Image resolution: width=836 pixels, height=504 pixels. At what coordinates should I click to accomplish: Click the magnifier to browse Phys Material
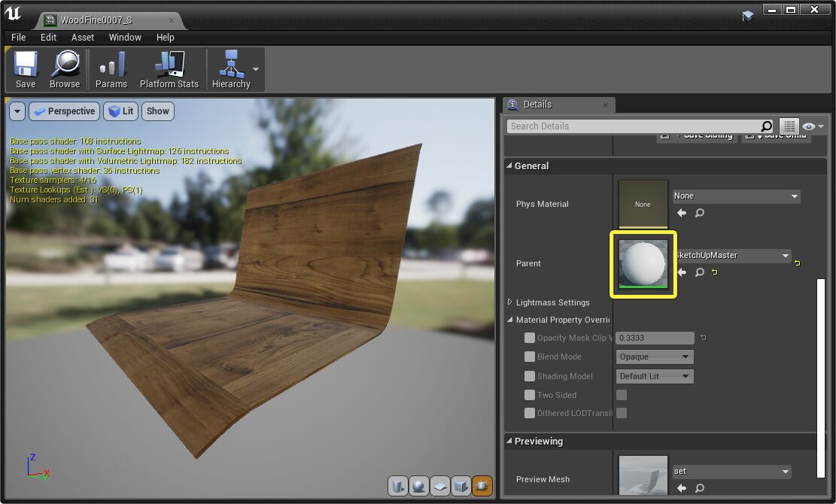click(699, 213)
